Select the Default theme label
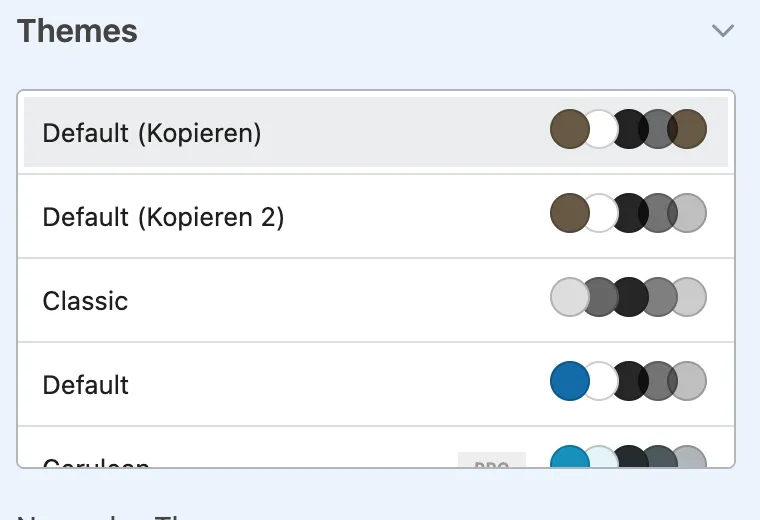 click(86, 385)
